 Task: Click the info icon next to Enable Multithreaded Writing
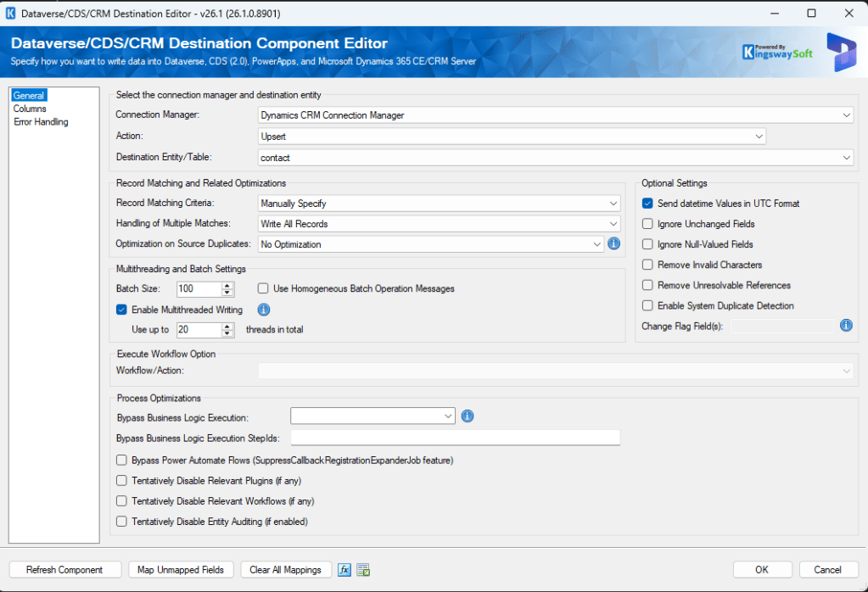(264, 310)
